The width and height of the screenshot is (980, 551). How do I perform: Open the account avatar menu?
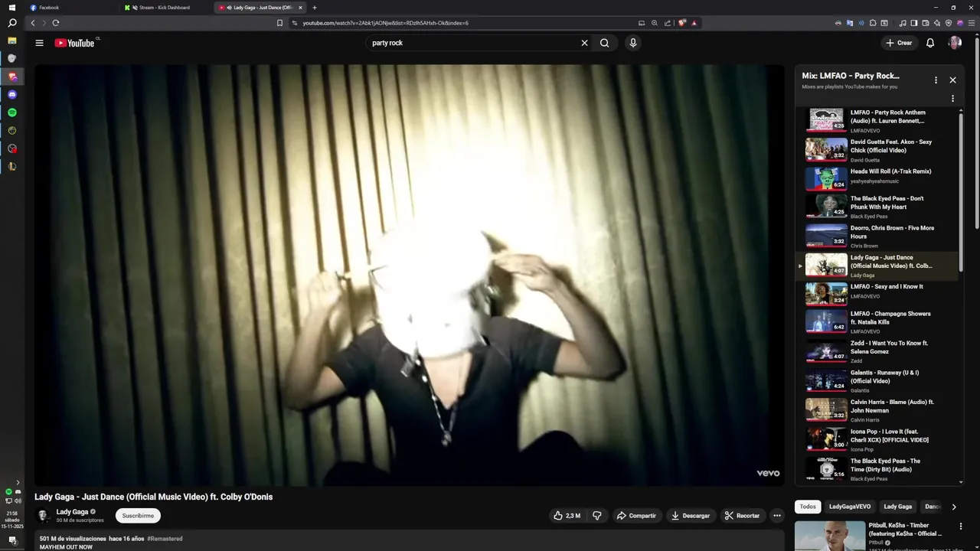click(955, 43)
